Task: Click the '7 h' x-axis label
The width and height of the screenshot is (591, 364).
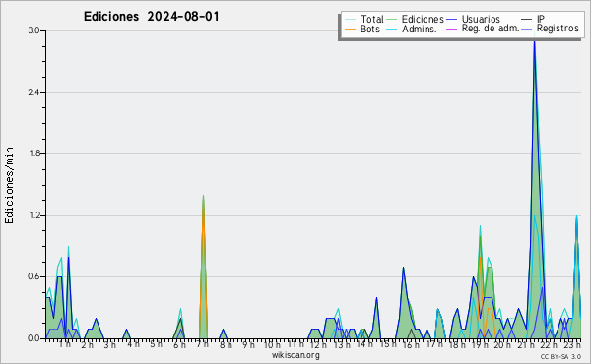Action: [202, 344]
